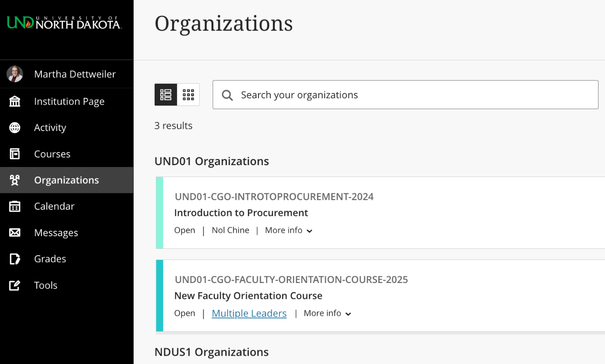Open the Tools sidebar icon
The height and width of the screenshot is (364, 605).
coord(14,285)
